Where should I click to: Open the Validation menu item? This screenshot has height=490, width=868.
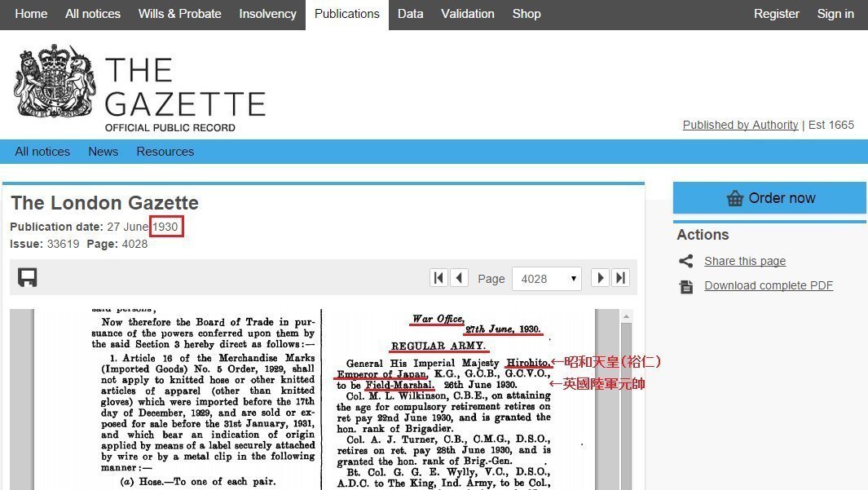tap(468, 14)
